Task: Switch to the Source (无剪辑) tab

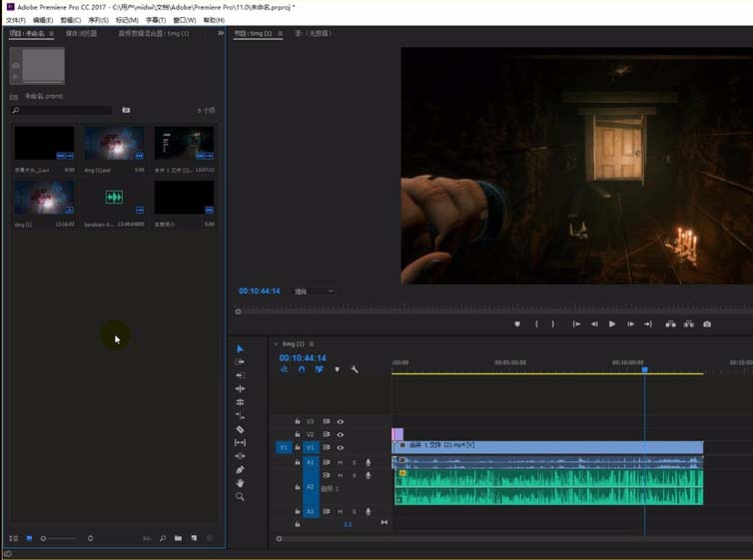Action: [314, 34]
